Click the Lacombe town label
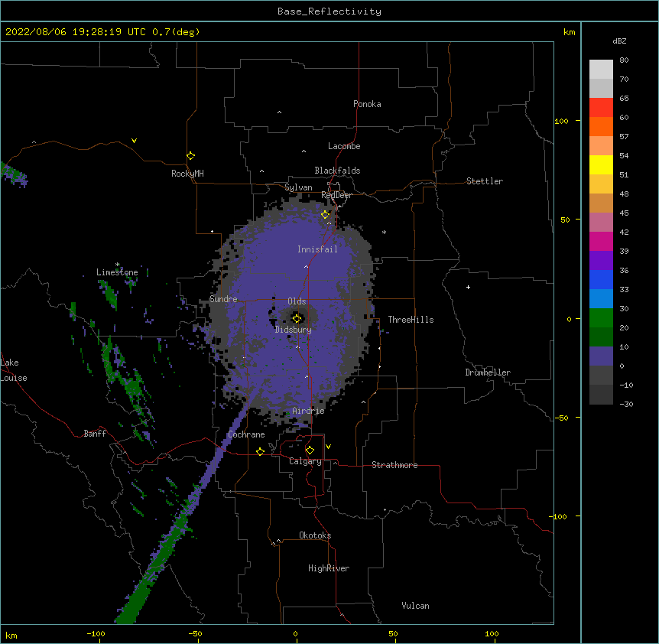This screenshot has width=659, height=644. pos(344,146)
